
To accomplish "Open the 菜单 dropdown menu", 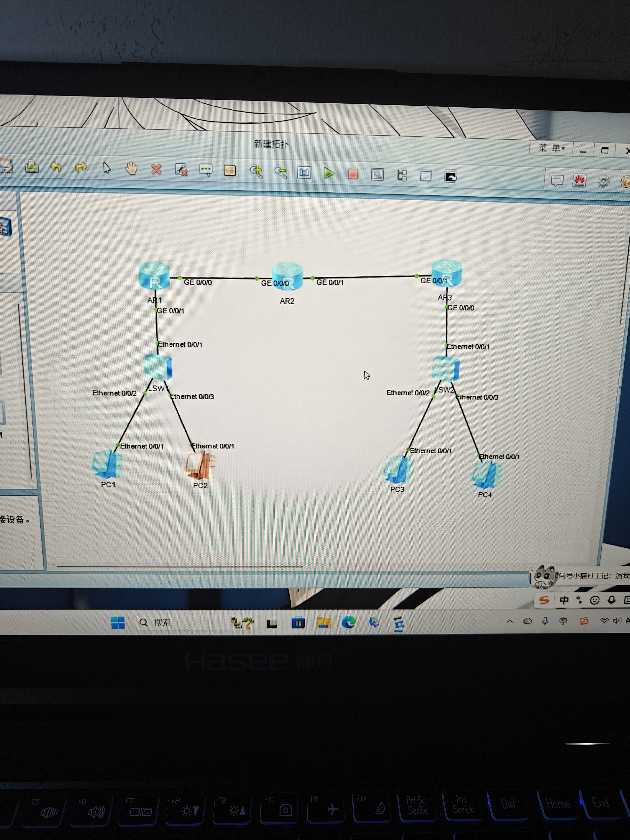I will coord(551,148).
